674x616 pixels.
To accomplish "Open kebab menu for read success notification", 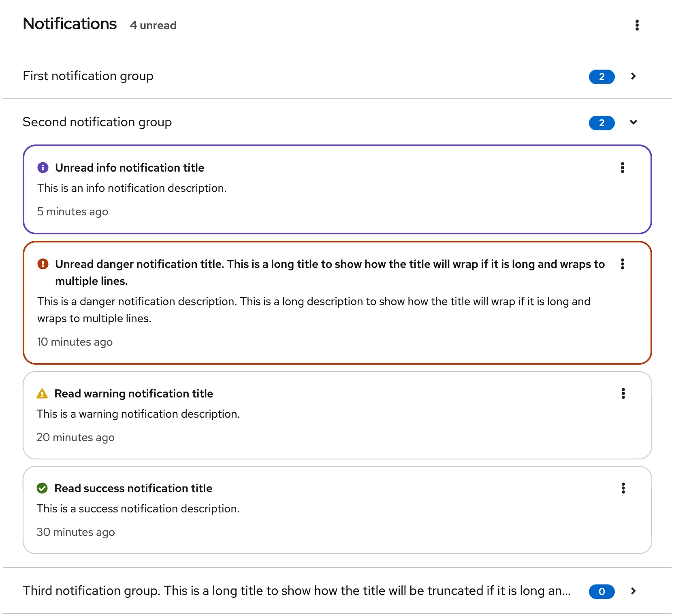I will (623, 488).
